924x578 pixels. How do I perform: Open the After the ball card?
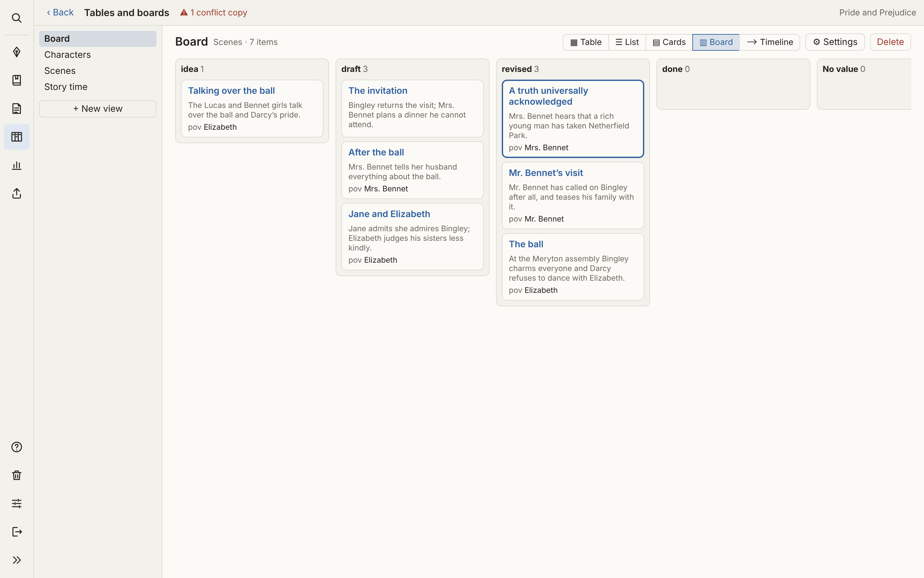[x=412, y=170]
